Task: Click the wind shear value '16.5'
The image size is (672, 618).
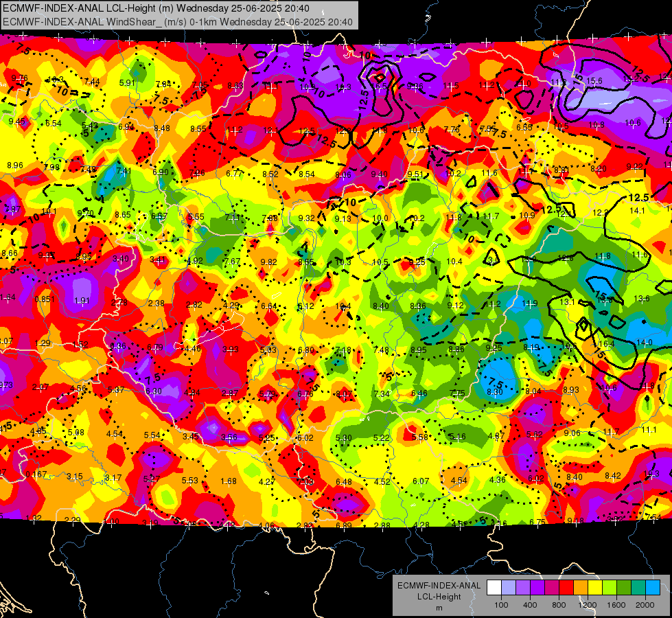Action: pyautogui.click(x=379, y=87)
